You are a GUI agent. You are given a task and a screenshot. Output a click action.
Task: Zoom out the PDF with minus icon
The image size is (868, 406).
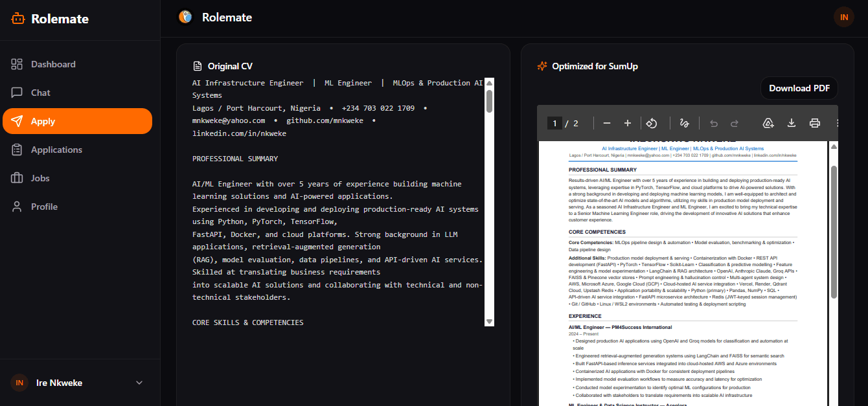pyautogui.click(x=607, y=123)
